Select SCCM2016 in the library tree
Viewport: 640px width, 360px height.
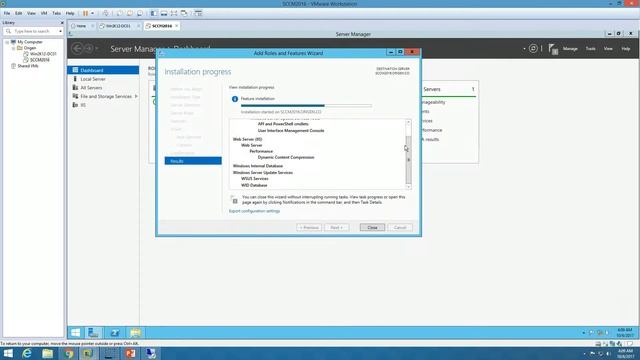tap(36, 60)
